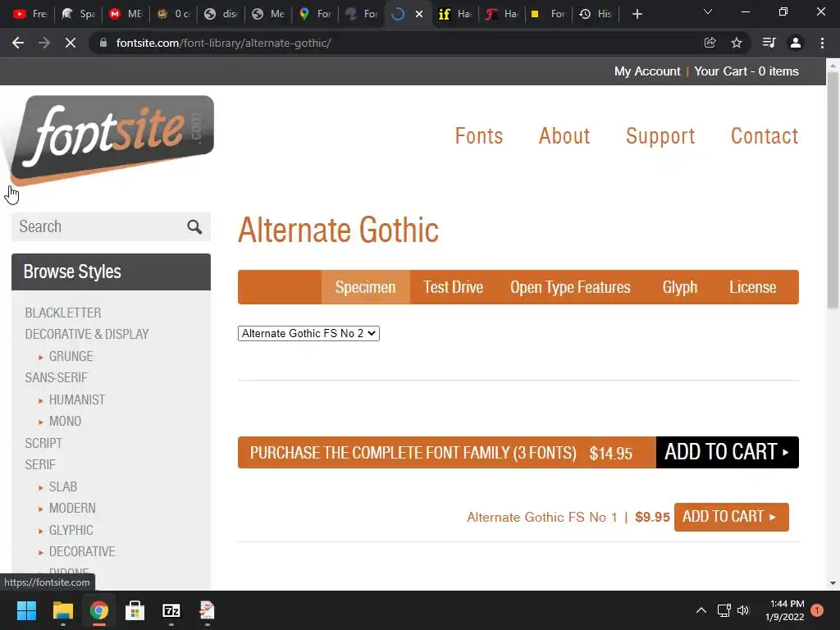Open the Alternate Gothic FS No 2 dropdown

pyautogui.click(x=308, y=333)
